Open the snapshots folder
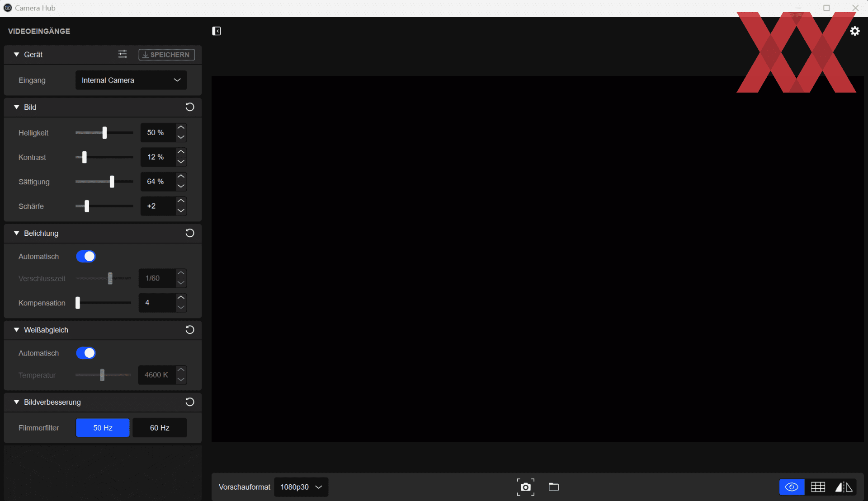 coord(554,487)
